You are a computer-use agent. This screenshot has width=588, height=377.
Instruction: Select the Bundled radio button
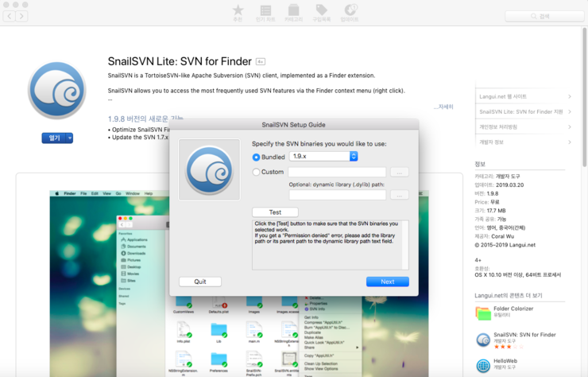(257, 157)
